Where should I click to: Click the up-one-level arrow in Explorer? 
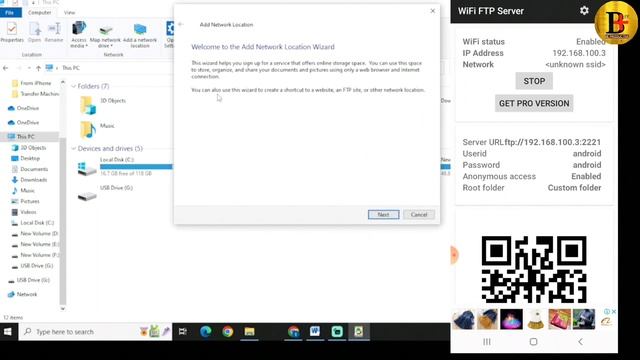click(38, 68)
